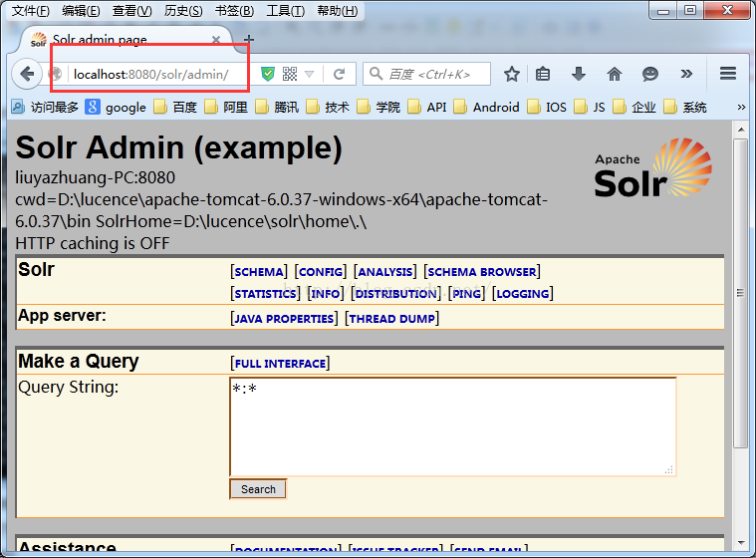Select the Solr admin page tab
Viewport: 756px width, 558px height.
(125, 40)
